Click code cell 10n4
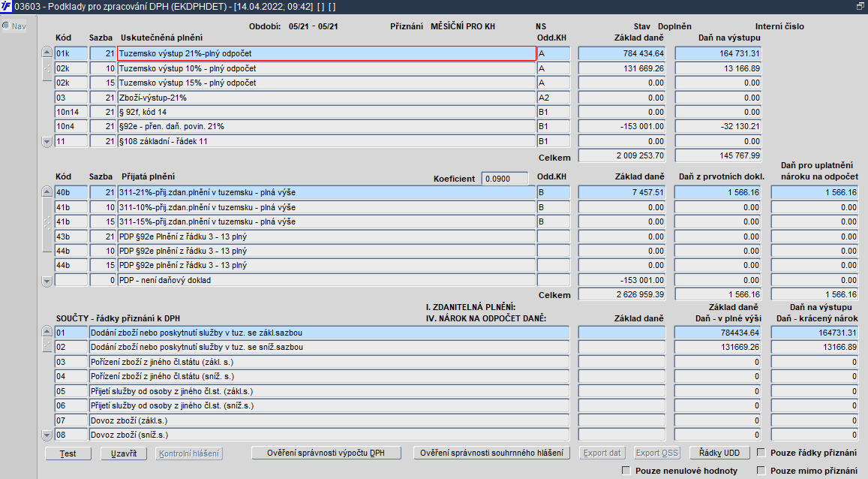This screenshot has height=479, width=868. [x=71, y=127]
